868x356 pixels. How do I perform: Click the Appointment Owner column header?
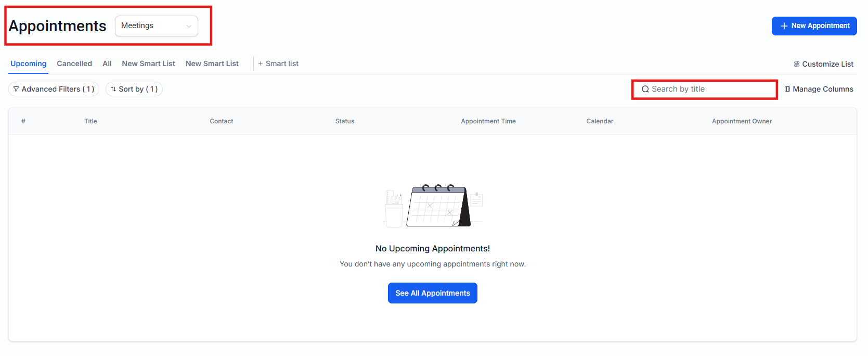coord(741,121)
